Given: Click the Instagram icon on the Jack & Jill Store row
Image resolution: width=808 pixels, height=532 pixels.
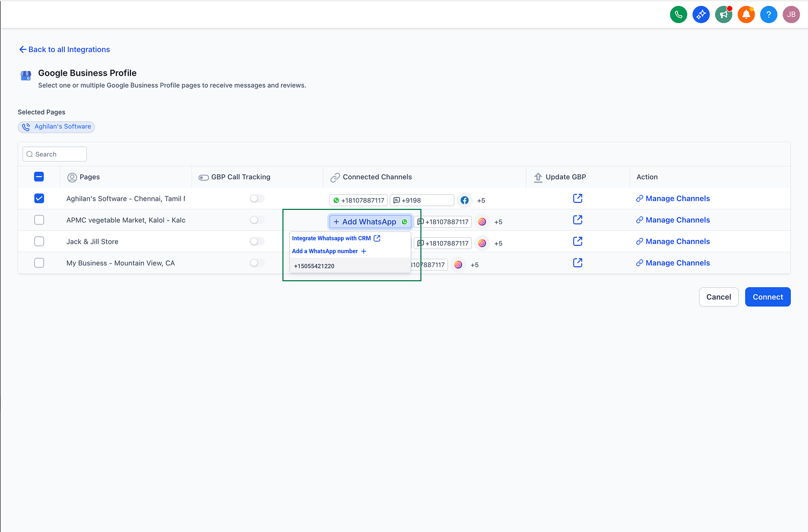Looking at the screenshot, I should click(x=482, y=243).
